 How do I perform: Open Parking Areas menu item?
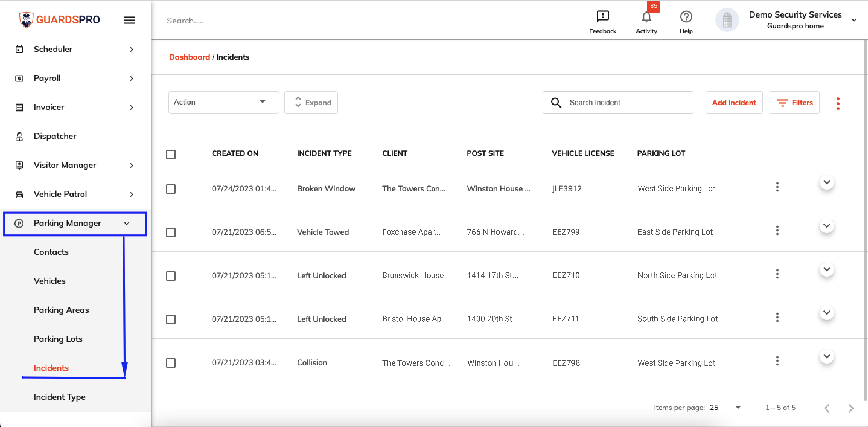(x=61, y=310)
